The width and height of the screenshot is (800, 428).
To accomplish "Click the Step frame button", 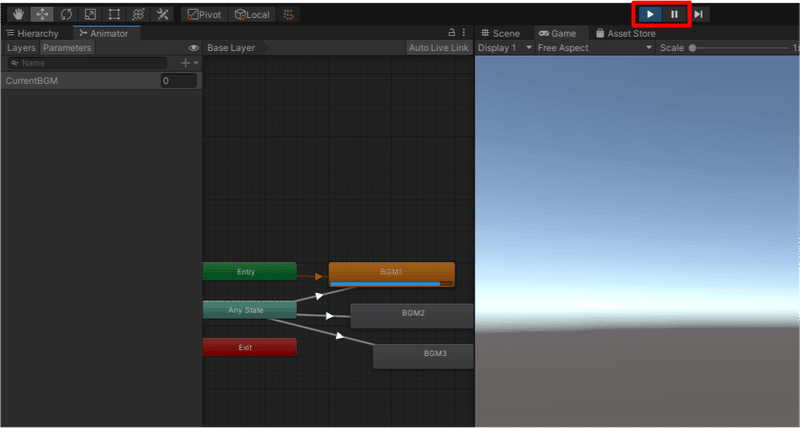I will point(698,14).
